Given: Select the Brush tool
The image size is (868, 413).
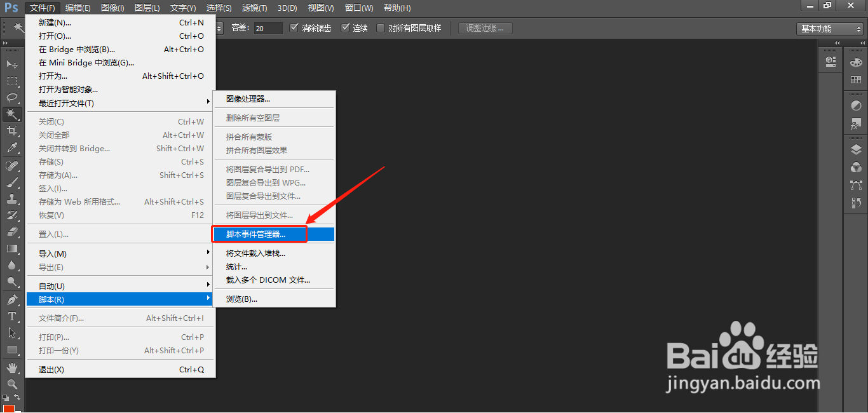Looking at the screenshot, I should 12,182.
